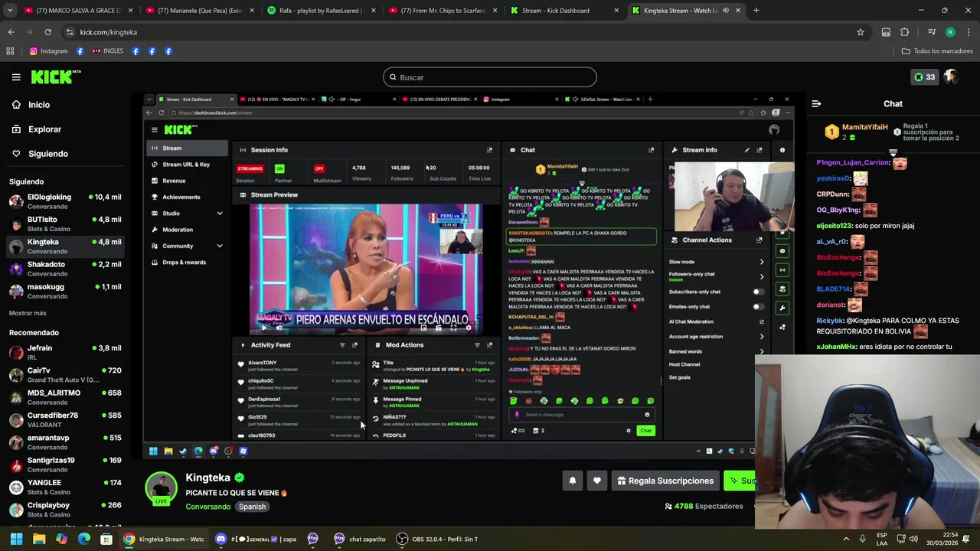Screen dimensions: 980x551
Task: Open Microsoft Store from the taskbar
Action: (106, 539)
